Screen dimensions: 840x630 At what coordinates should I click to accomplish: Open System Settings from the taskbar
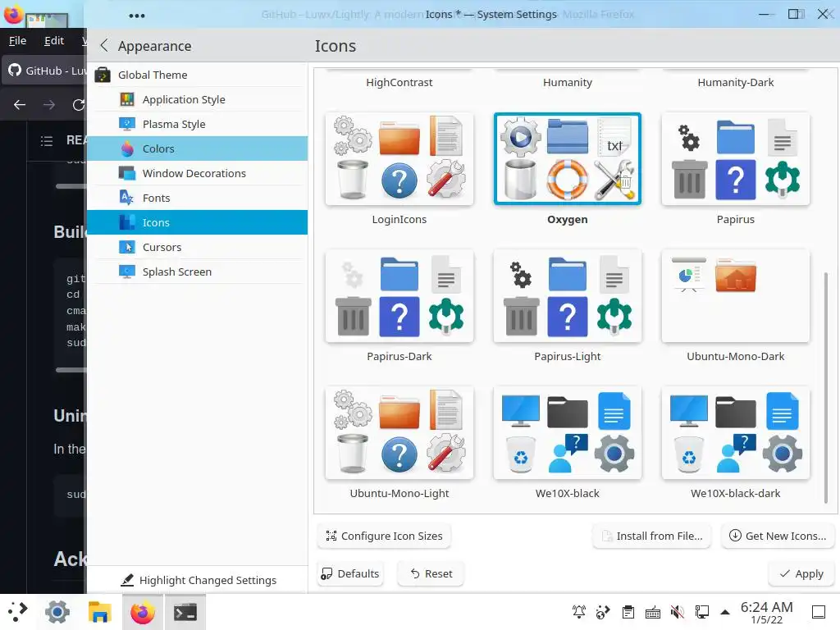tap(57, 612)
